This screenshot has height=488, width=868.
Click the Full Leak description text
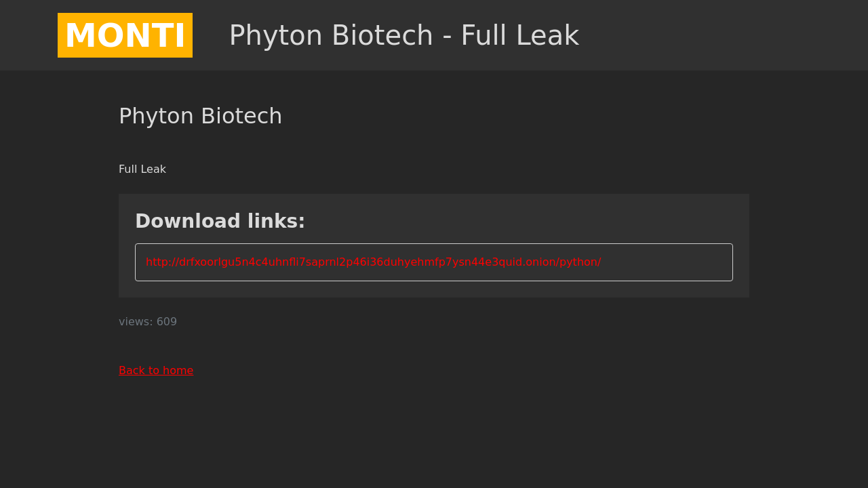(x=142, y=169)
